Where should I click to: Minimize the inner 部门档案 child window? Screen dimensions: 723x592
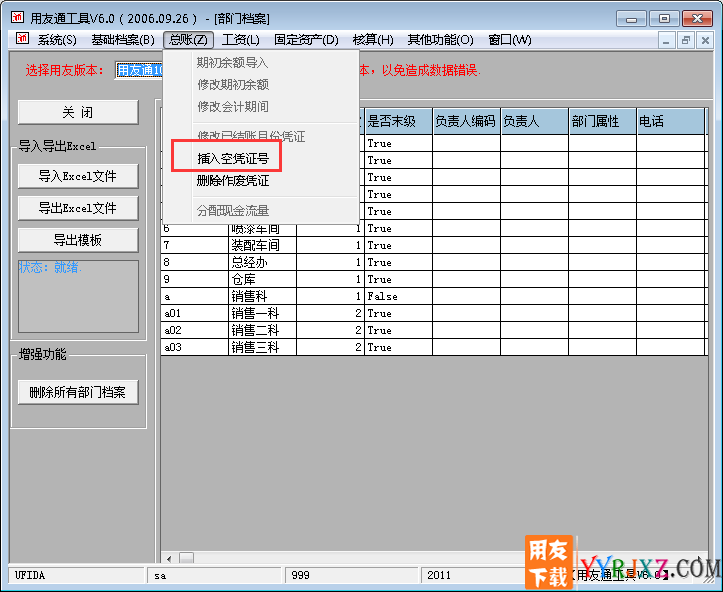[x=666, y=41]
